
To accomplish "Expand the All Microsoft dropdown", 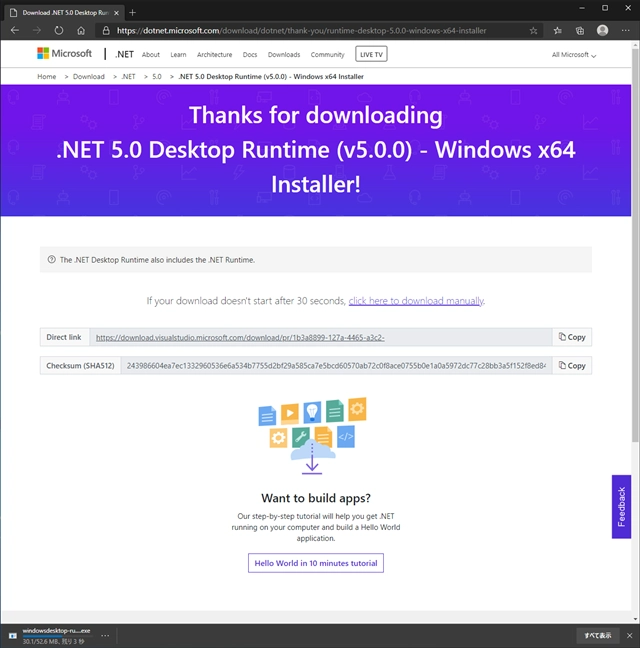I will (x=574, y=55).
